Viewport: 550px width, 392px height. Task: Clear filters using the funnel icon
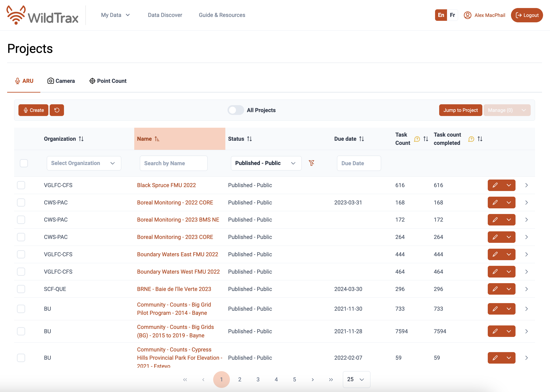[x=311, y=163]
